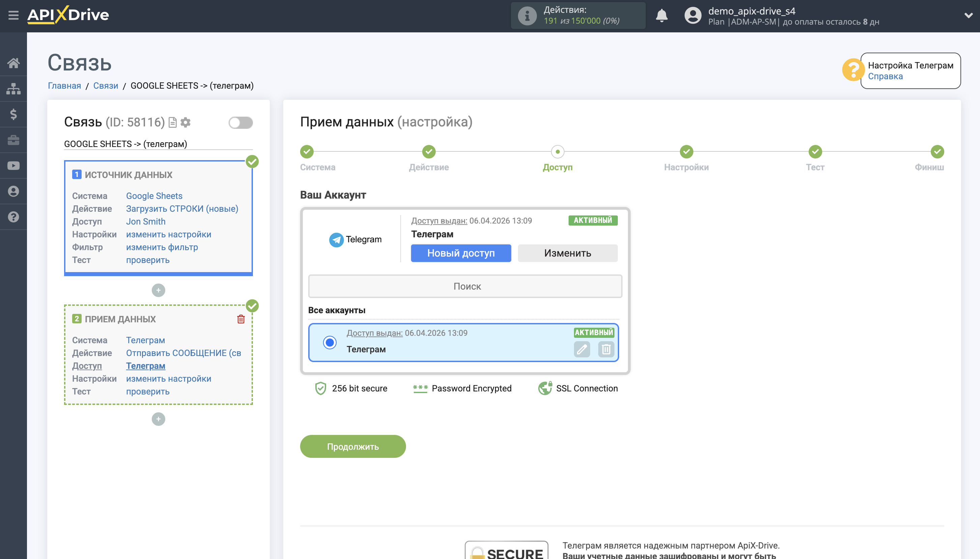Click connection settings gear icon
Viewport: 980px width, 559px height.
[185, 122]
